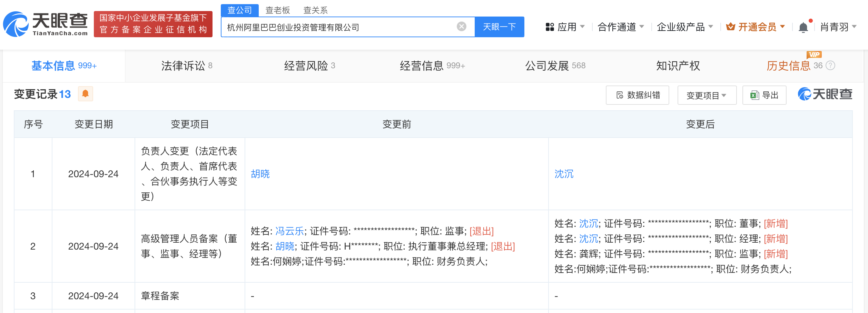Expand the 合作通道 dropdown
This screenshot has width=868, height=313.
tap(642, 27)
